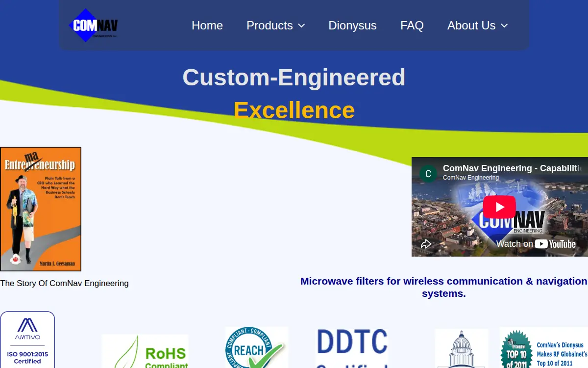Open the FAQ page
The image size is (588, 368).
coord(412,26)
